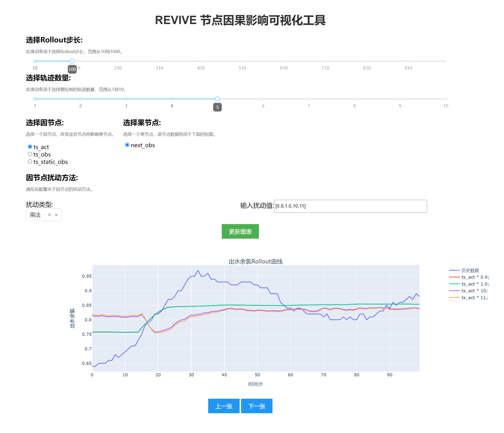
Task: Set Rollout slider to mark 810
Action: point(367,61)
